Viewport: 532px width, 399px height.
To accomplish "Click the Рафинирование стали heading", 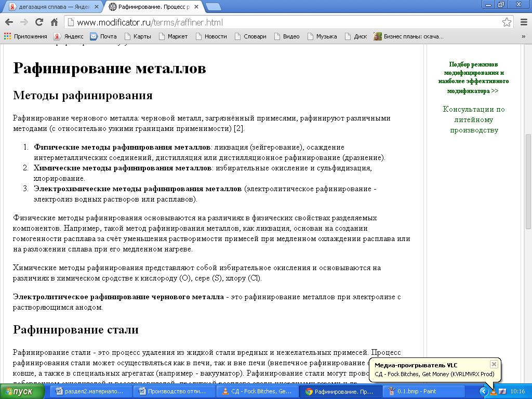I will click(x=76, y=329).
